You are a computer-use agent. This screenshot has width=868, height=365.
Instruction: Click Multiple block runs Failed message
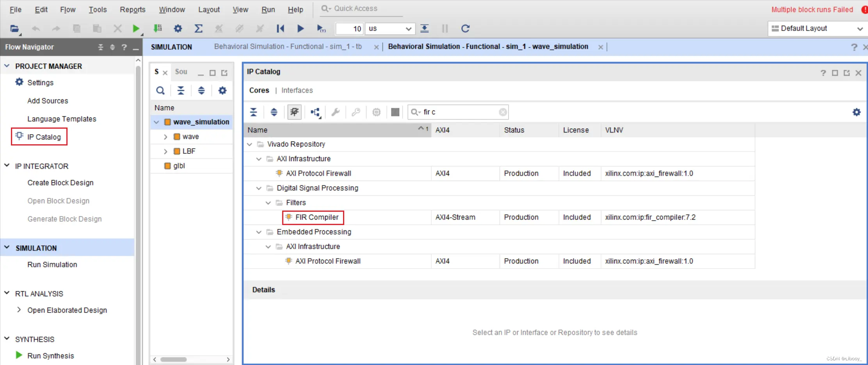click(812, 9)
